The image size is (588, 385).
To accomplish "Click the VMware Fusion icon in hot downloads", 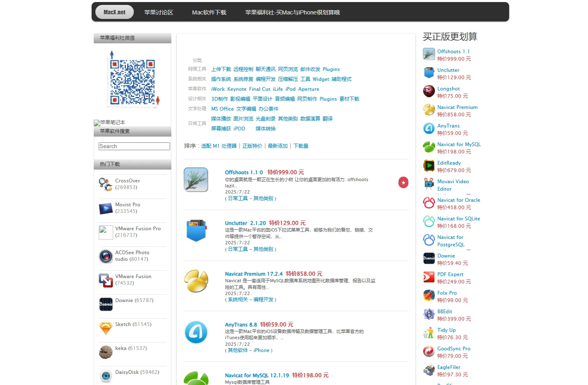I will [x=106, y=280].
